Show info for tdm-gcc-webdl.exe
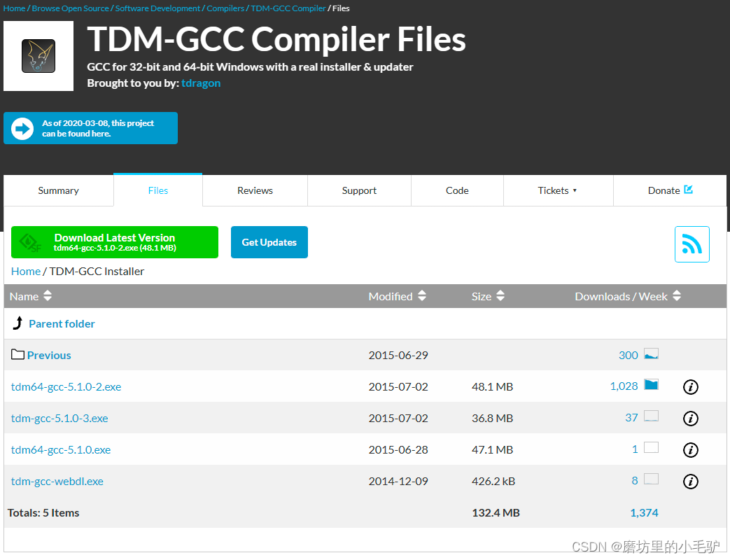This screenshot has width=730, height=560. coord(690,482)
